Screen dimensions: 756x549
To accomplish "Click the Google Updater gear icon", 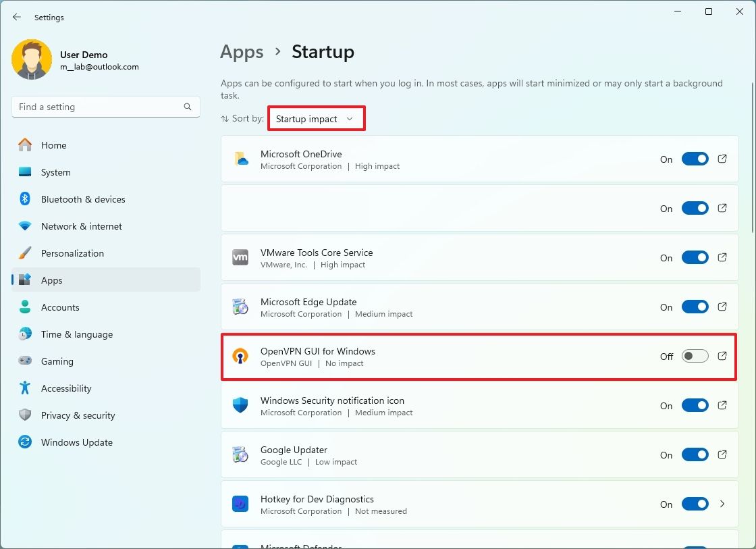I will tap(240, 454).
